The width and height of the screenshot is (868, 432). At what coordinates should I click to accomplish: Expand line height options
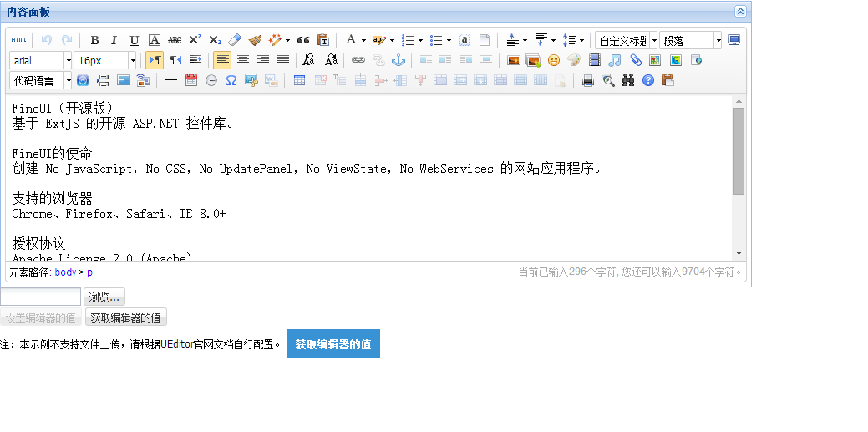coord(581,40)
